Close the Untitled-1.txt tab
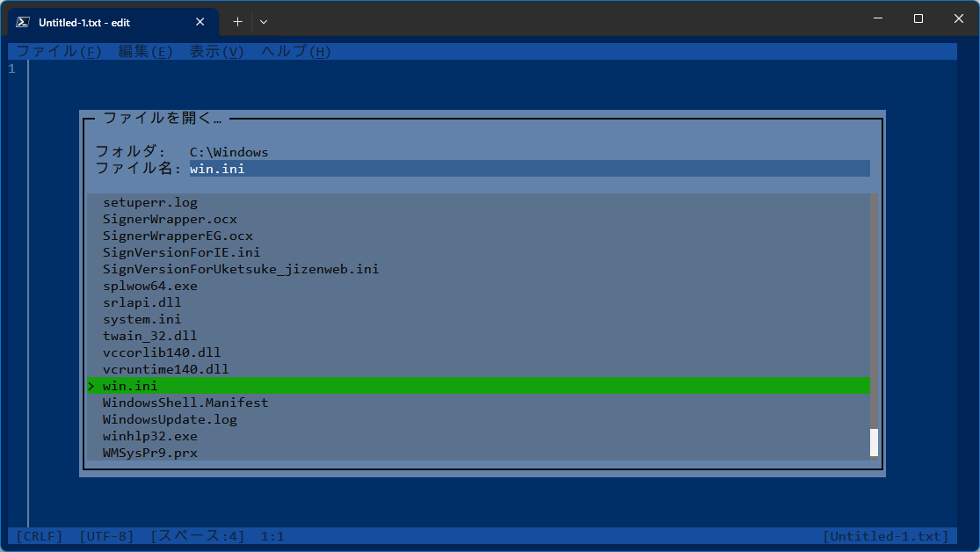Screen dimensions: 980x552 [x=200, y=22]
